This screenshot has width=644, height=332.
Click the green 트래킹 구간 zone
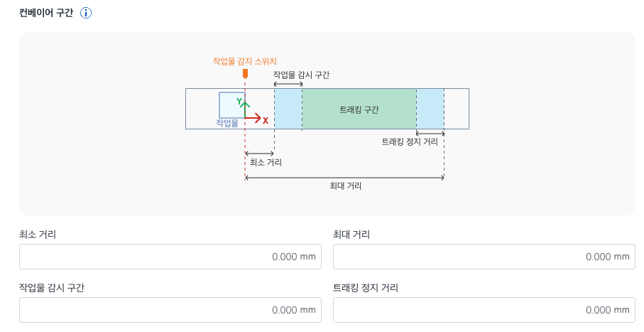coord(359,109)
